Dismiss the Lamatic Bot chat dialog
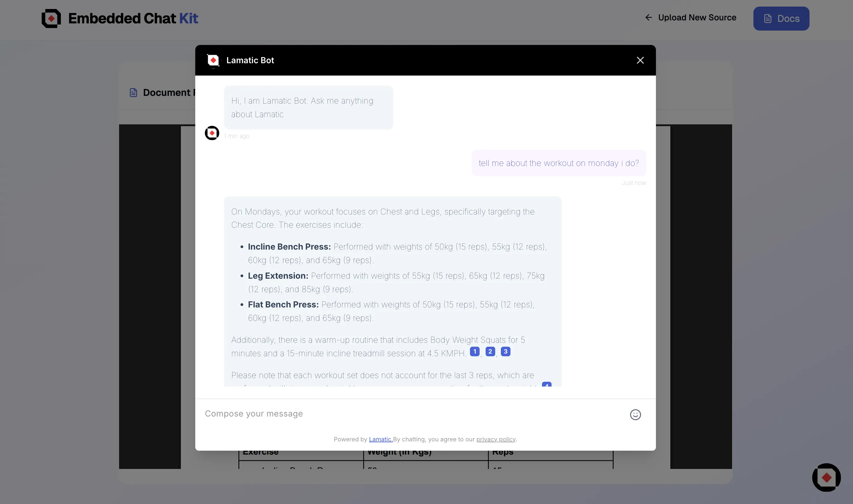The width and height of the screenshot is (853, 504). (x=640, y=60)
